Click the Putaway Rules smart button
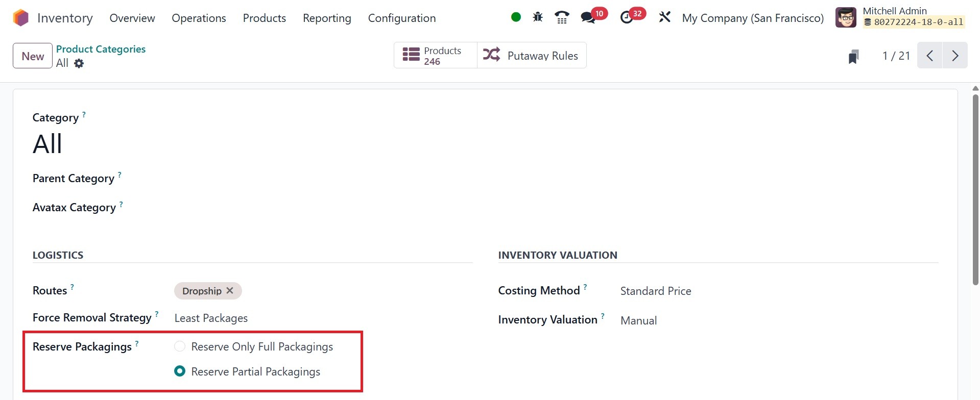980x400 pixels. 532,56
